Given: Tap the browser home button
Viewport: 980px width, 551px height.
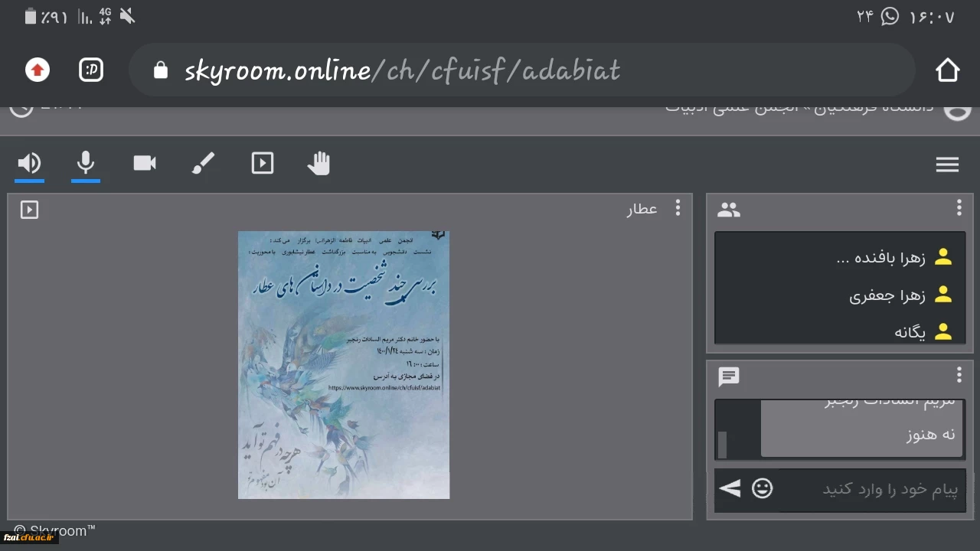Looking at the screenshot, I should (947, 70).
